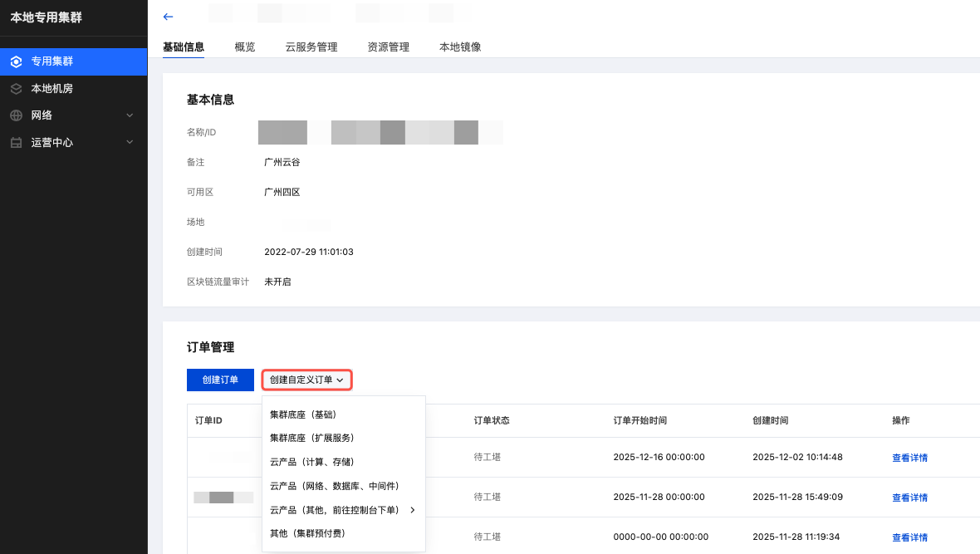The height and width of the screenshot is (554, 980).
Task: Select the 本地镜像 tab
Action: tap(460, 47)
